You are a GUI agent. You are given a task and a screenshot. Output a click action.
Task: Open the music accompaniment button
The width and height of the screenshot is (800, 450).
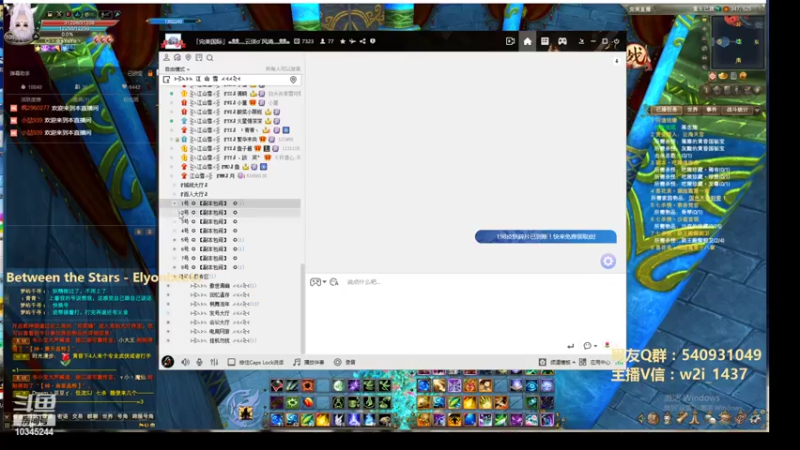coord(309,362)
